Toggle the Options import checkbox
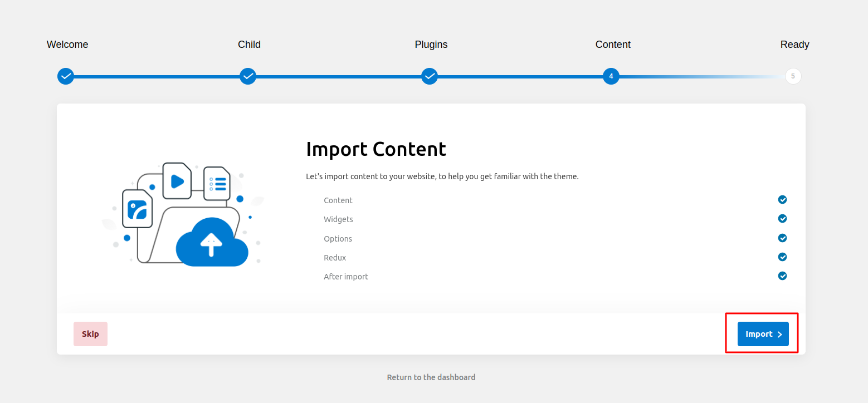The width and height of the screenshot is (868, 403). [x=782, y=238]
